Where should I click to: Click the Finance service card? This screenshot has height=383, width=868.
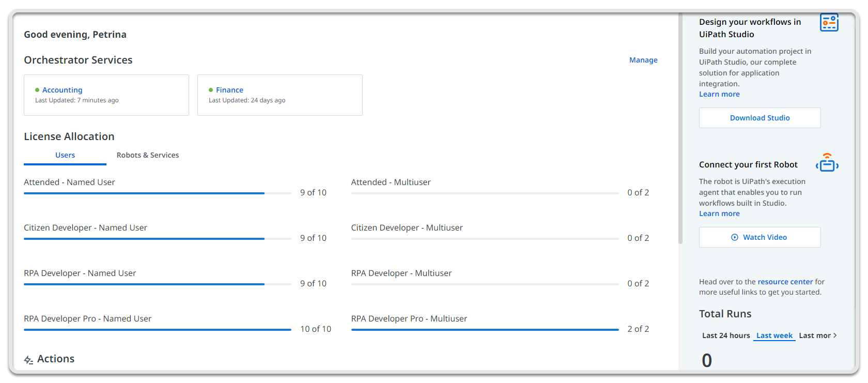[x=280, y=95]
